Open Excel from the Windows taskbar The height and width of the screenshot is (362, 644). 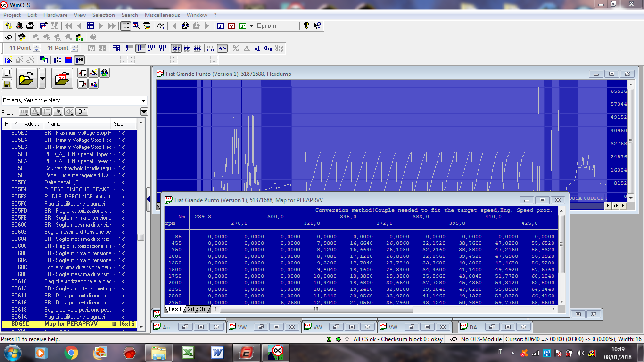tap(188, 353)
